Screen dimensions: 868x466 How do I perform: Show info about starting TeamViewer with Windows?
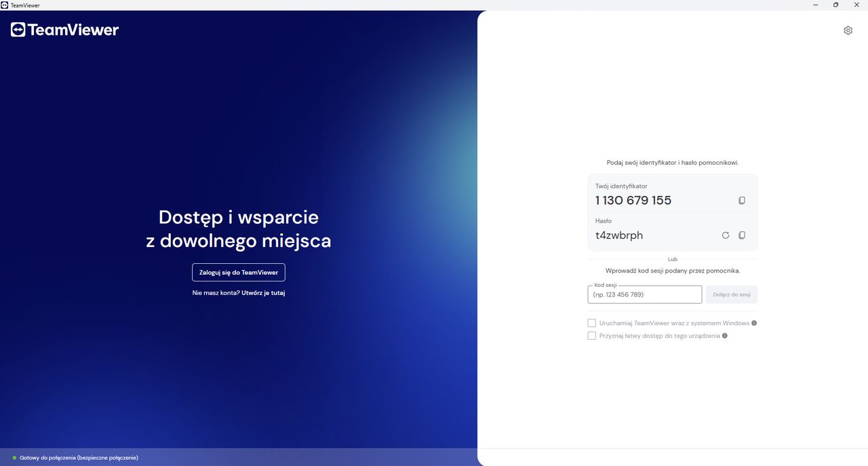tap(754, 323)
